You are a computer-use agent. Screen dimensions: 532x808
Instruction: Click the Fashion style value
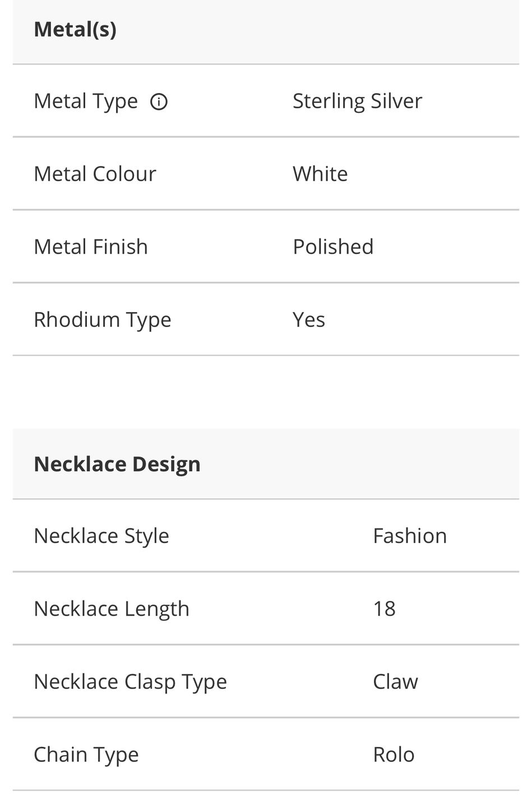410,536
